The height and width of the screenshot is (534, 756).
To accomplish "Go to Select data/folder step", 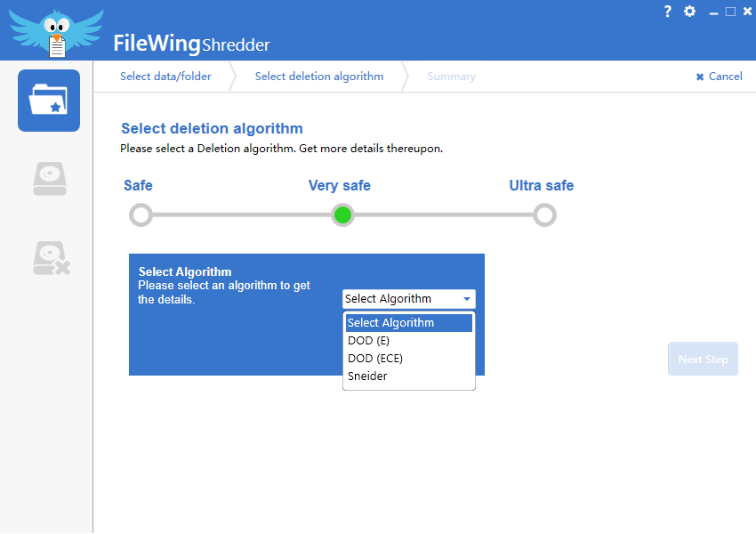I will click(x=165, y=77).
